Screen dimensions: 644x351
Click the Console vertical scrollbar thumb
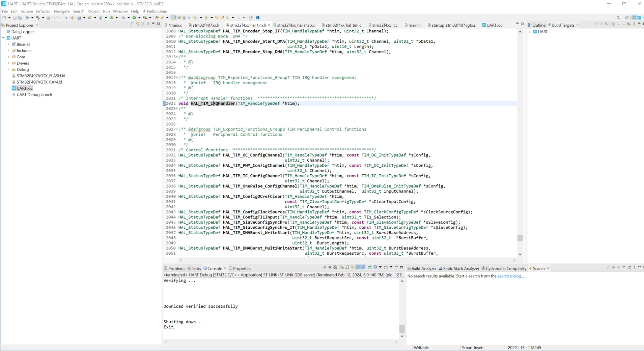tap(402, 329)
